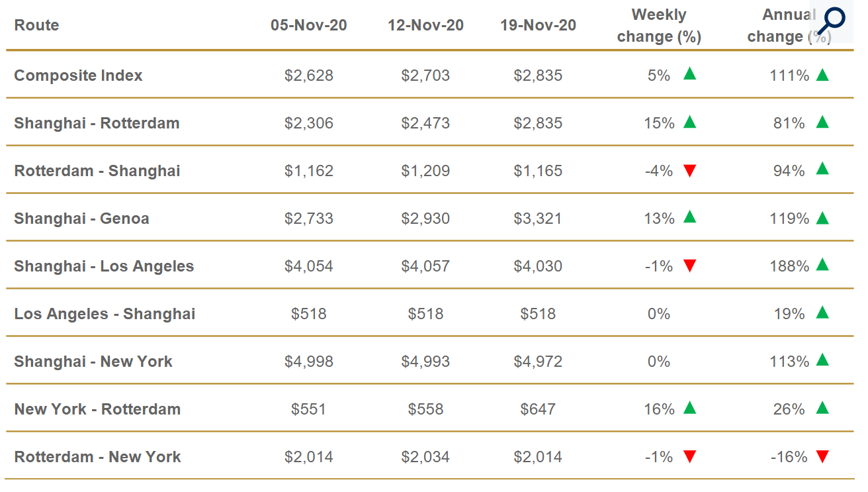
Task: Select the 05-Nov-20 column header
Action: click(x=308, y=25)
